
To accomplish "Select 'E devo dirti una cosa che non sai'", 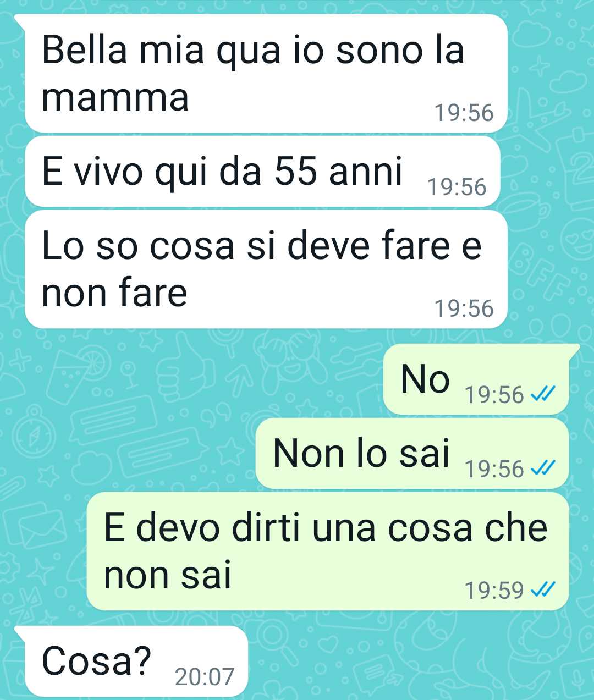I will (328, 552).
